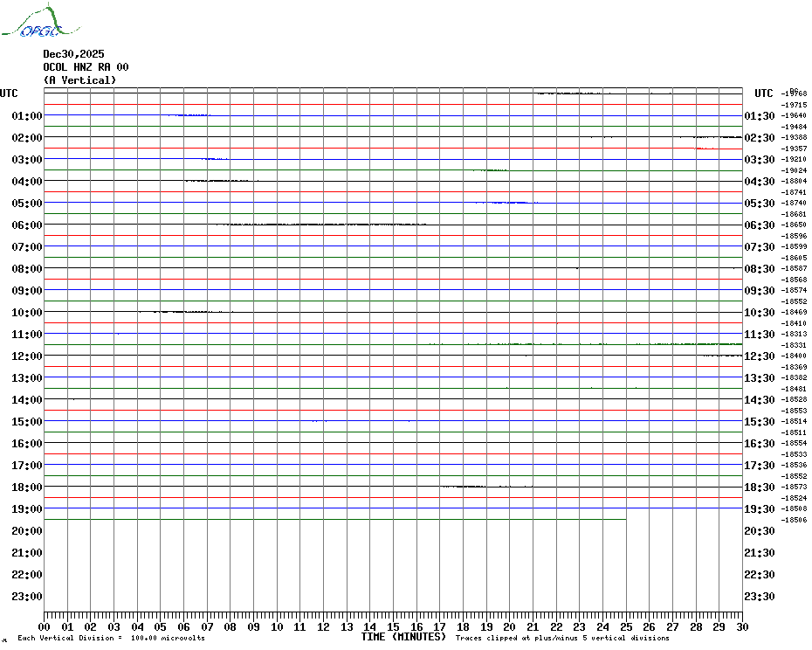Select the 19:30 half-hour label
The height and width of the screenshot is (650, 812).
coord(760,509)
